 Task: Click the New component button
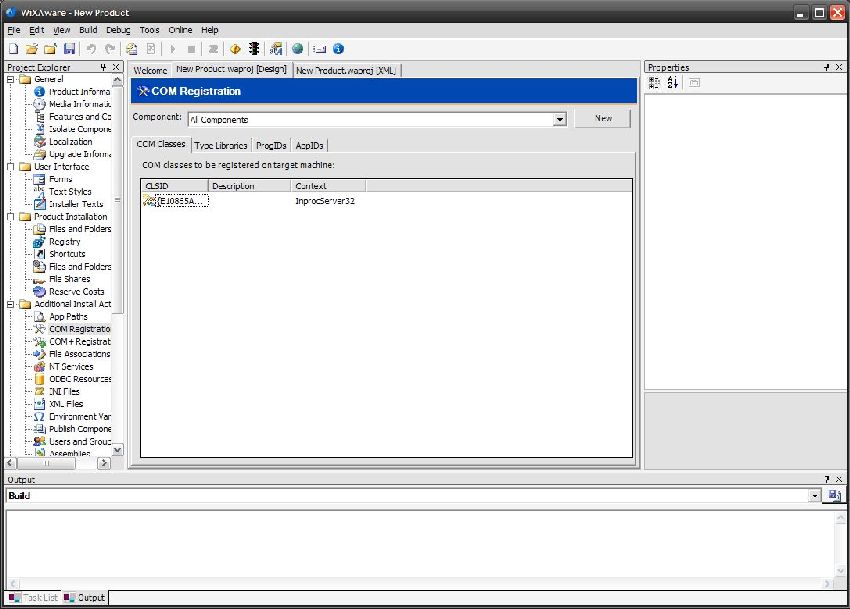point(603,118)
